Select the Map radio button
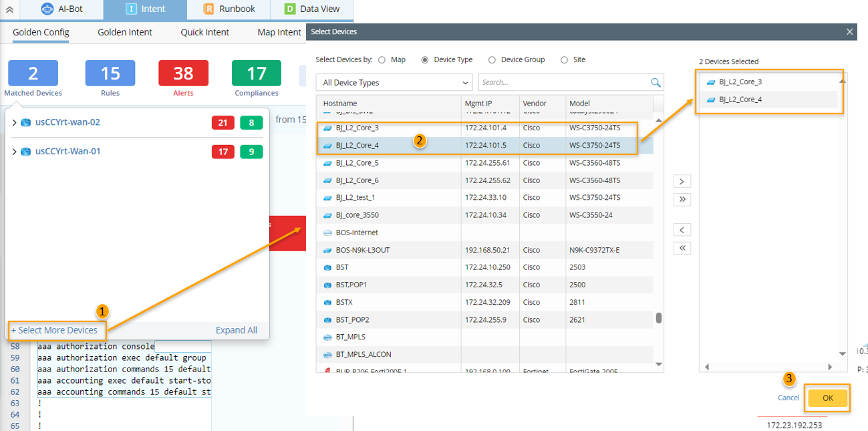The width and height of the screenshot is (868, 431). point(382,59)
